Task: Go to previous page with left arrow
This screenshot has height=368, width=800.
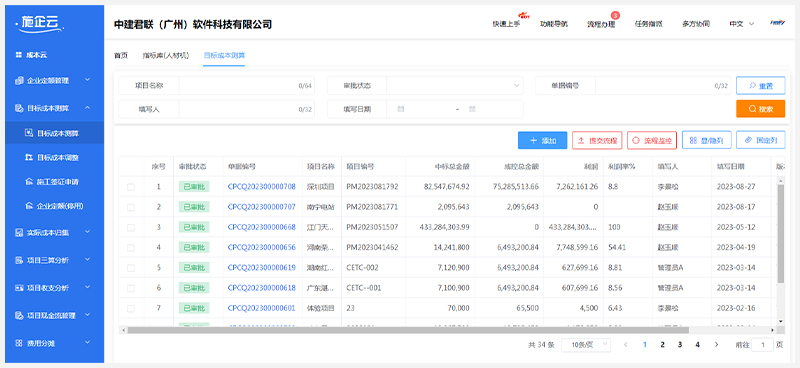Action: point(626,345)
